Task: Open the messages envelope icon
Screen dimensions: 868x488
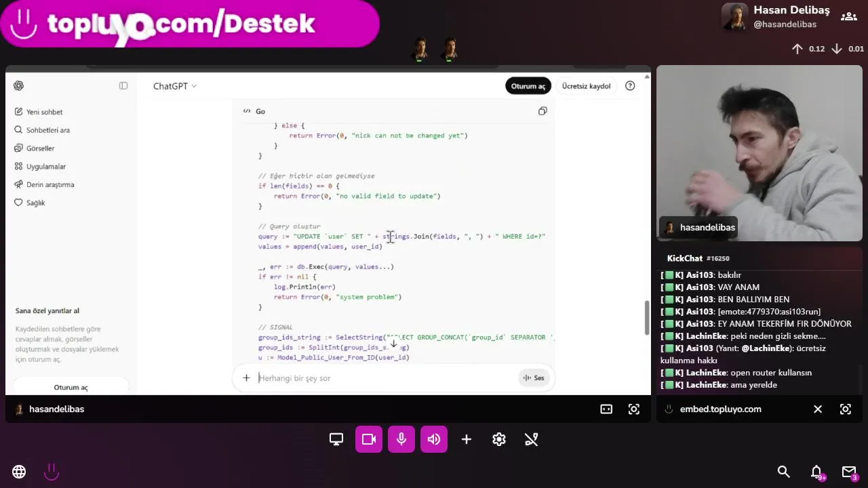Action: coord(849,472)
